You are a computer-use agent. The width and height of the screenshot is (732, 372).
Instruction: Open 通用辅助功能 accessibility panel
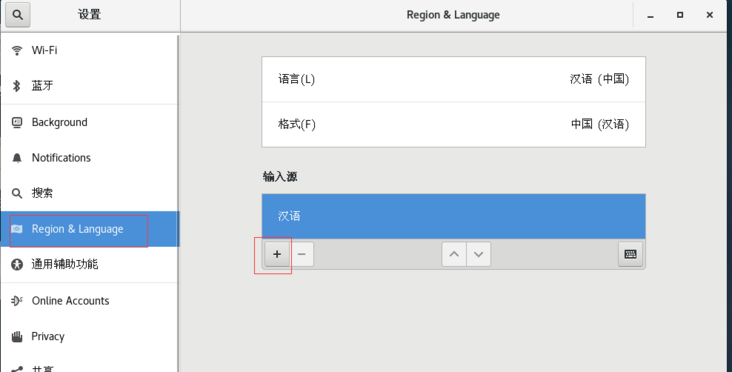pyautogui.click(x=90, y=264)
